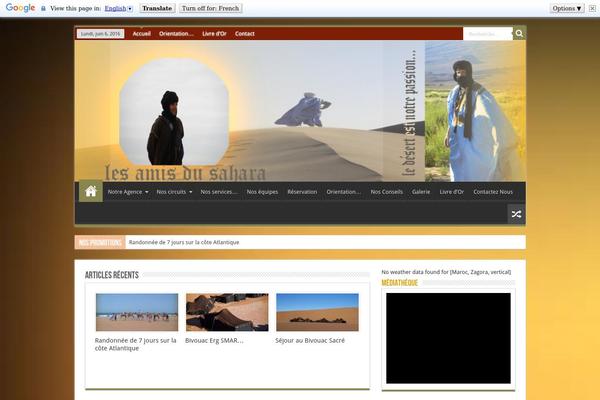Click the Translate button
The height and width of the screenshot is (400, 600).
[x=157, y=8]
